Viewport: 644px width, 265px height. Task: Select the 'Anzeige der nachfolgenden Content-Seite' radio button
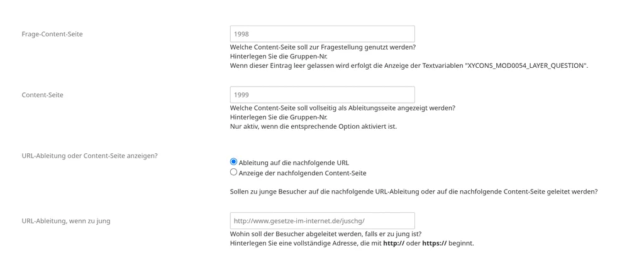click(234, 172)
